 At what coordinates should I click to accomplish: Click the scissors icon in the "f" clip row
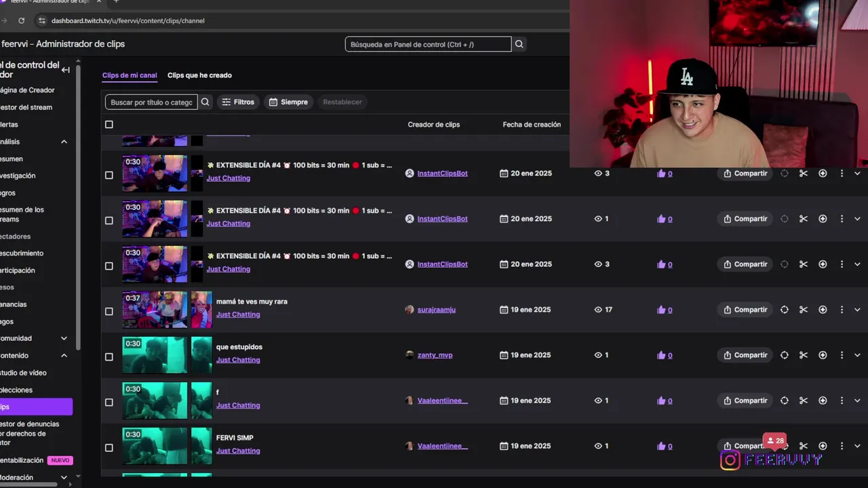point(804,401)
